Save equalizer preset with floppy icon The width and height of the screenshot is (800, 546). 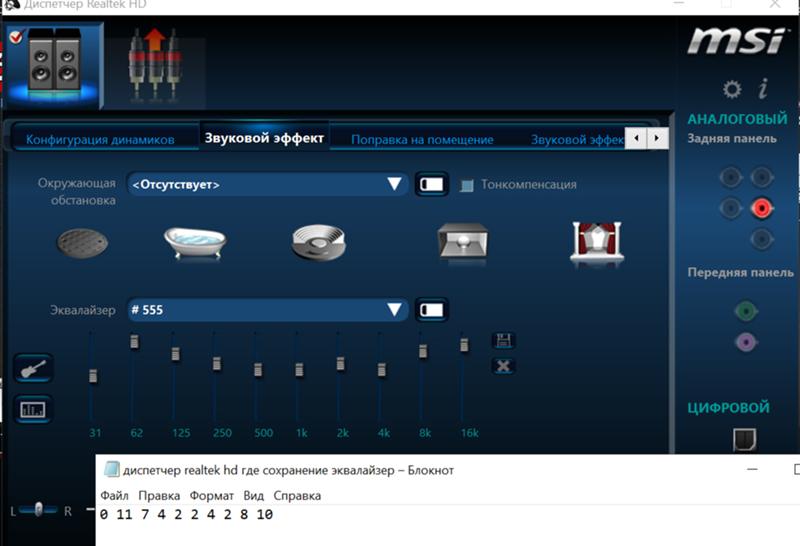503,340
